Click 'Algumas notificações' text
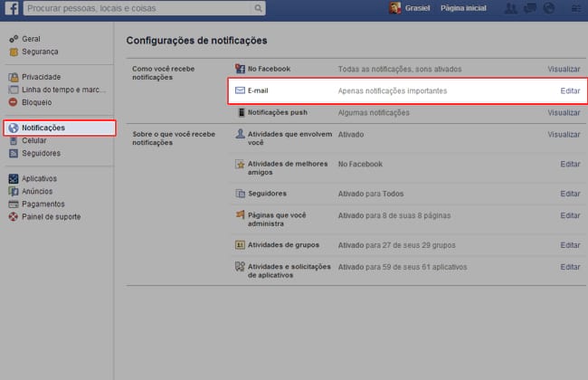This screenshot has height=380, width=588. pyautogui.click(x=374, y=112)
